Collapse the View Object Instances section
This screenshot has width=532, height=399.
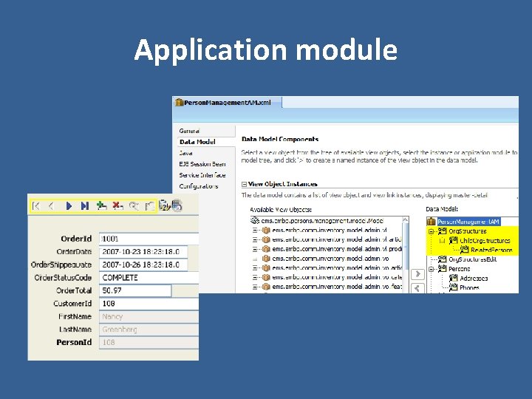244,184
